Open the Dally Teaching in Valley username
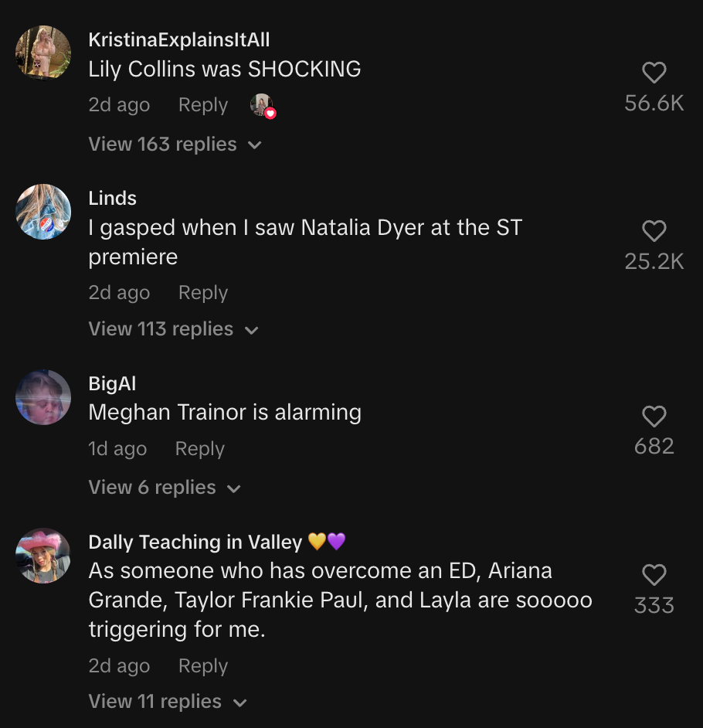 click(x=195, y=543)
